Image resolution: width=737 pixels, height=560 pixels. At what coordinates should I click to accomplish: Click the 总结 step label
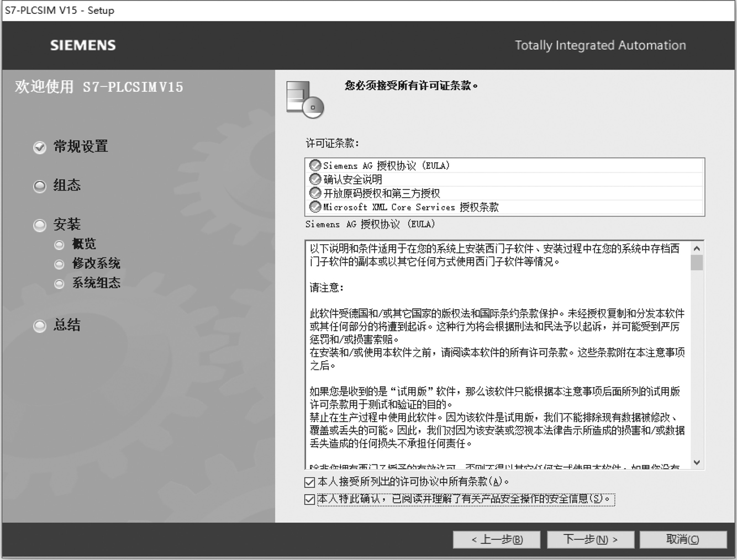coord(67,325)
